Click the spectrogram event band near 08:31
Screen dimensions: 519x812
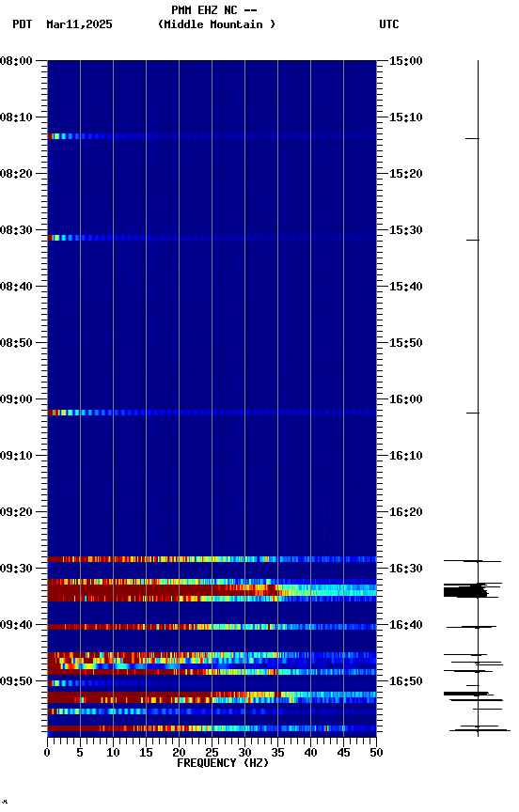pyautogui.click(x=212, y=238)
